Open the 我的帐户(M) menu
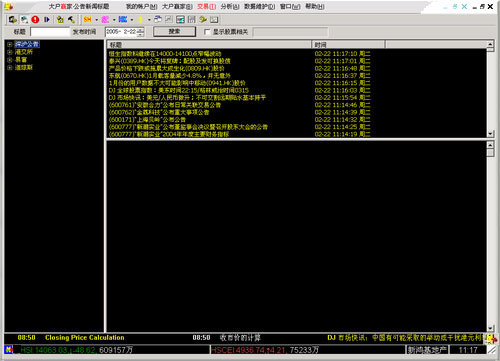Screen dimensions: 500x361 141,7
